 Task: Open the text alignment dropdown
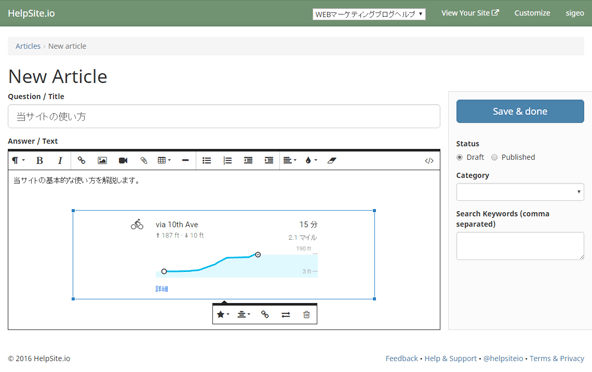pos(290,161)
